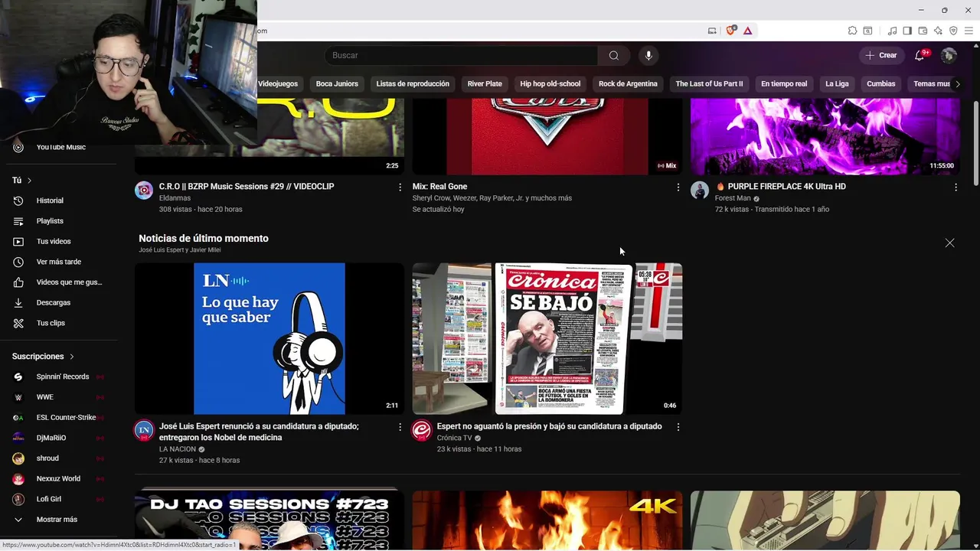
Task: Dismiss the Noticias de último momento section
Action: (949, 243)
